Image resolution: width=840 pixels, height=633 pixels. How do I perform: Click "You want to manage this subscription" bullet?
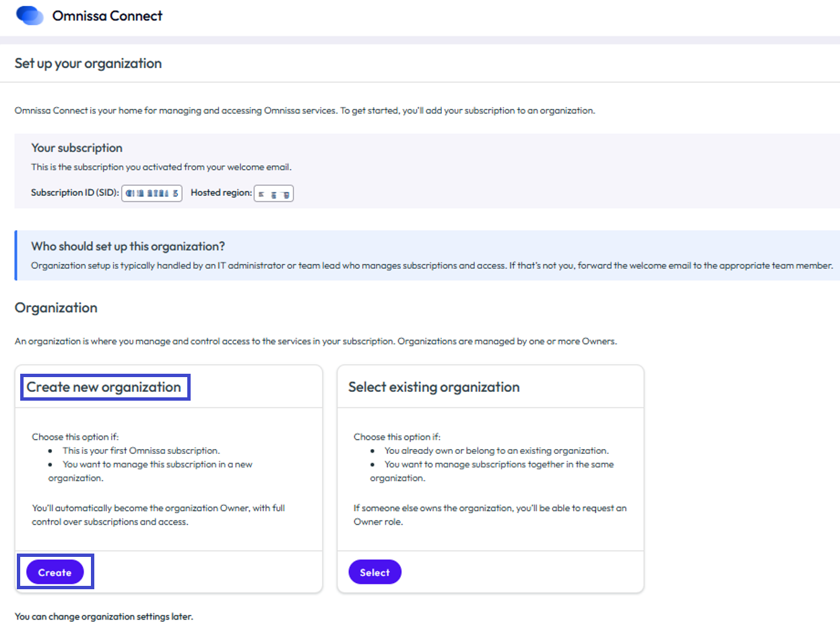point(150,471)
